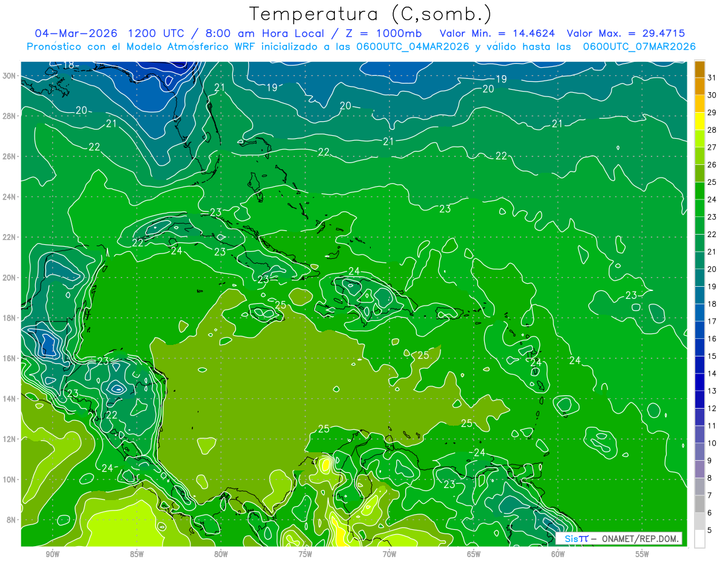Click the "75W" longitude axis label

(x=305, y=554)
